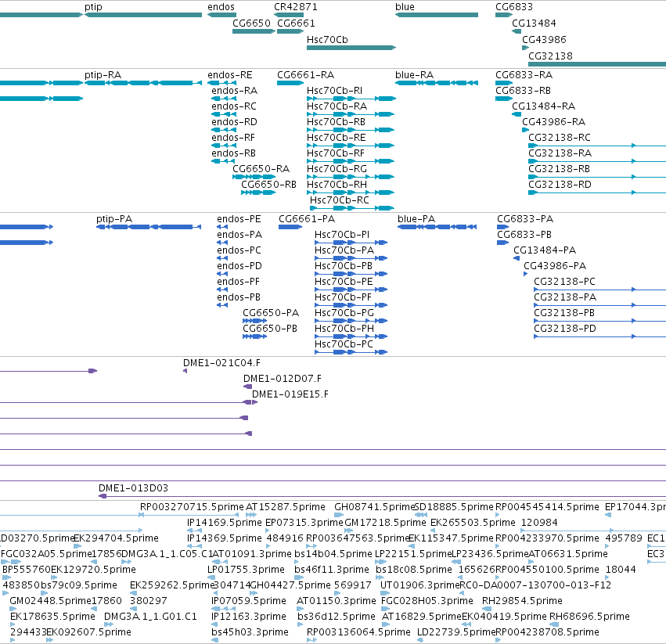Viewport: 666px width, 644px height.
Task: Select the endos-PE protein label
Action: click(x=239, y=219)
